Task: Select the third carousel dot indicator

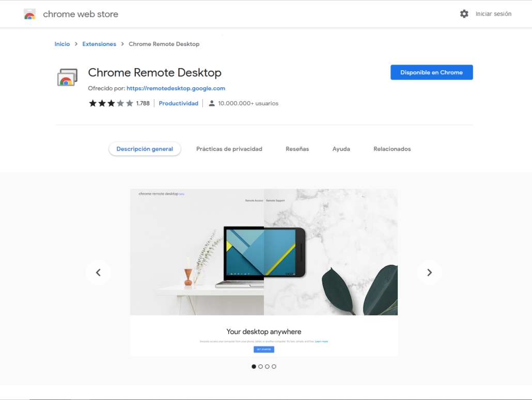Action: tap(267, 366)
